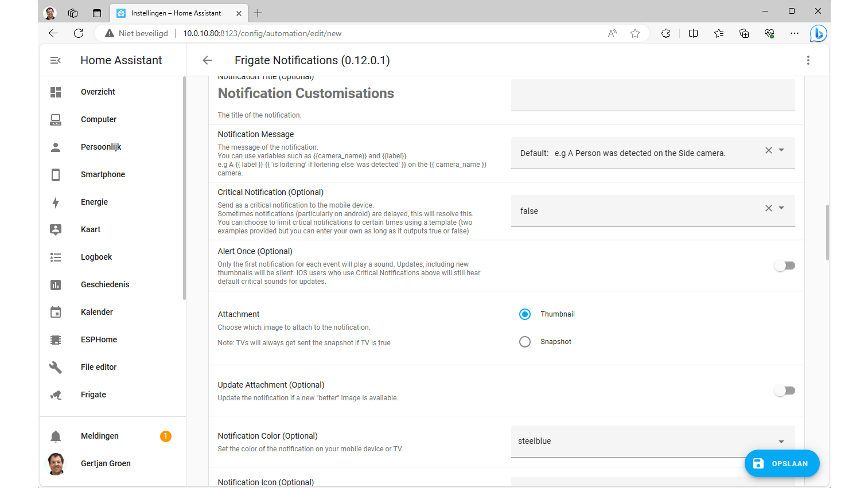Screen dimensions: 868x488
Task: Open the ESPHome chip icon
Action: coord(56,339)
